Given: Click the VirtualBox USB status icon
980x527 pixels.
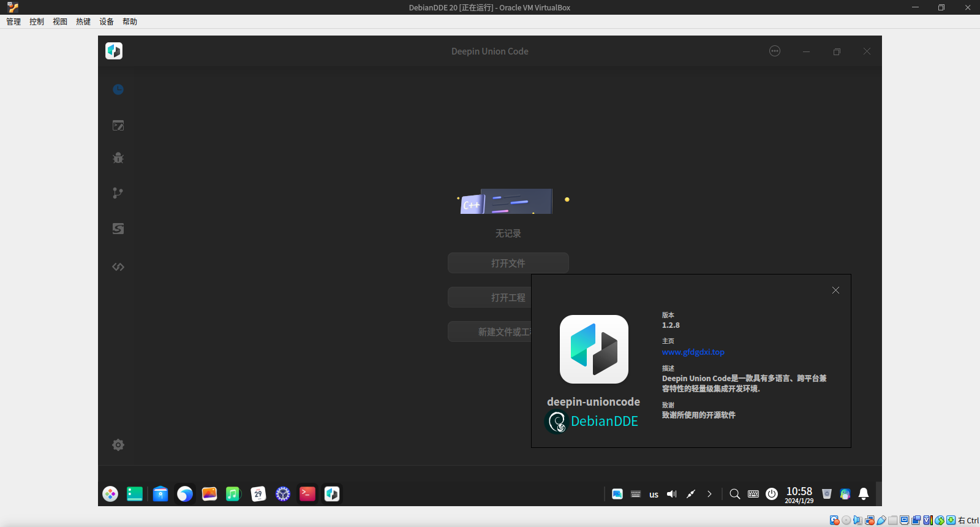Looking at the screenshot, I should click(881, 520).
